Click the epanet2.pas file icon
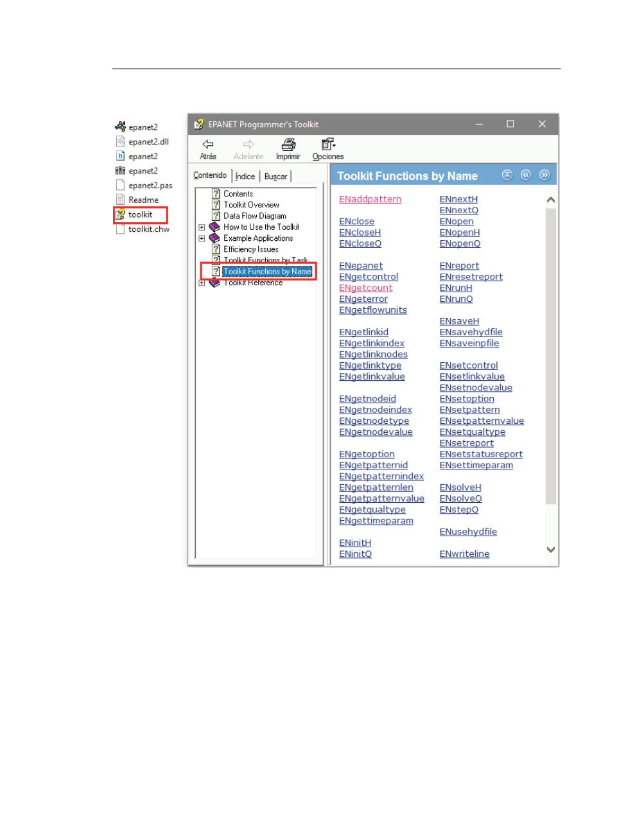 120,185
